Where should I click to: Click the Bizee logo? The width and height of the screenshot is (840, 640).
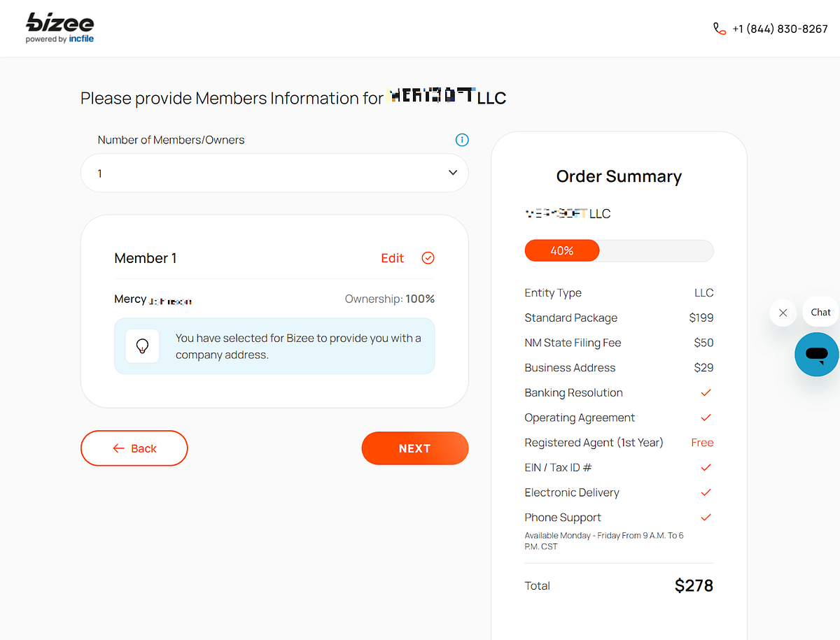tap(59, 28)
